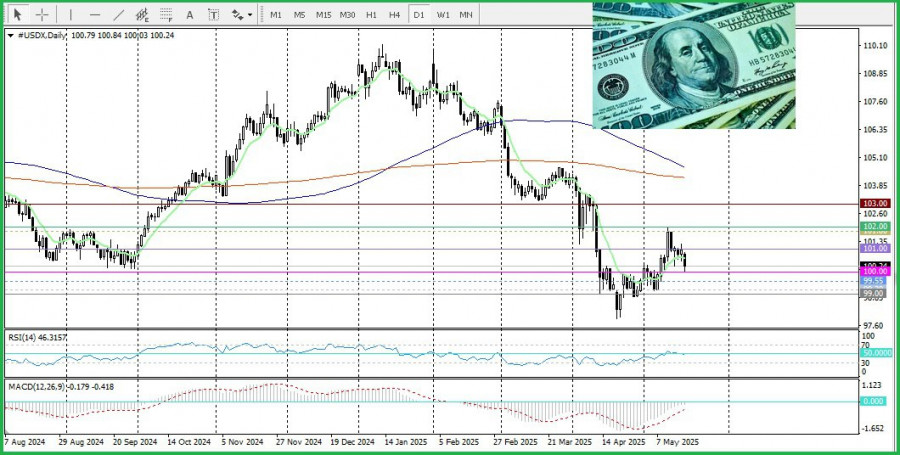Pick the horizontal line drawing tool
The height and width of the screenshot is (455, 900).
(95, 15)
